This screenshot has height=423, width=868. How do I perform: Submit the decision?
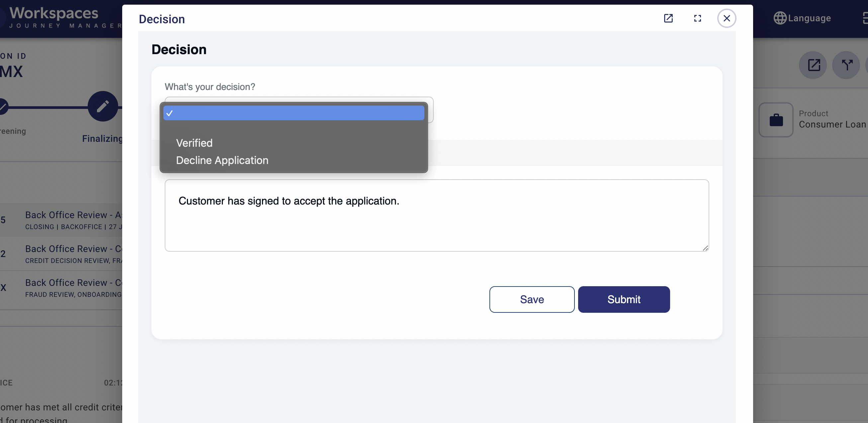pos(624,299)
